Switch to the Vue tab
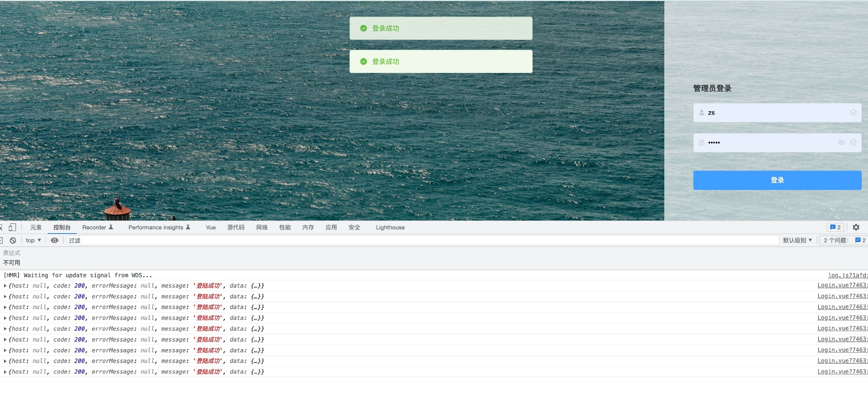This screenshot has width=868, height=396. 211,227
